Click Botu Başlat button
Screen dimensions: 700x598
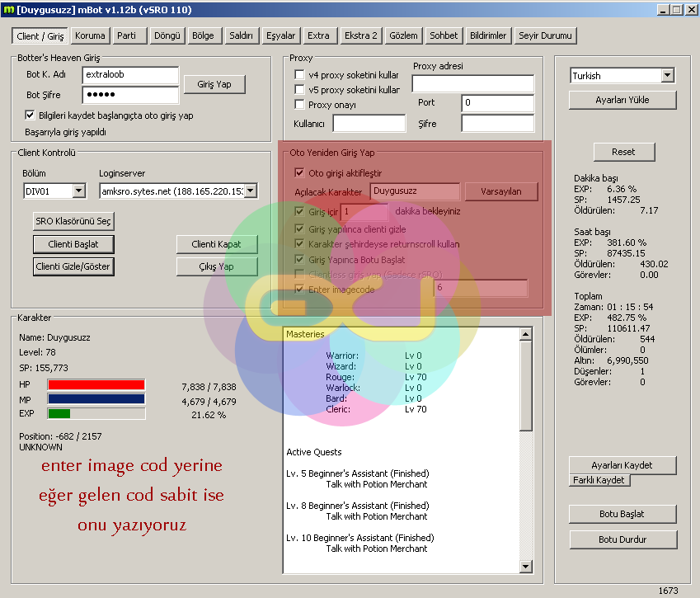622,514
